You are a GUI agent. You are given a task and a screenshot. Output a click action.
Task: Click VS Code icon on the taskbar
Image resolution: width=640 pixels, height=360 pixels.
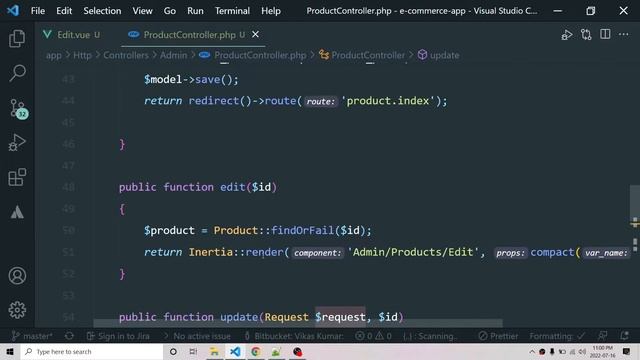[x=235, y=351]
